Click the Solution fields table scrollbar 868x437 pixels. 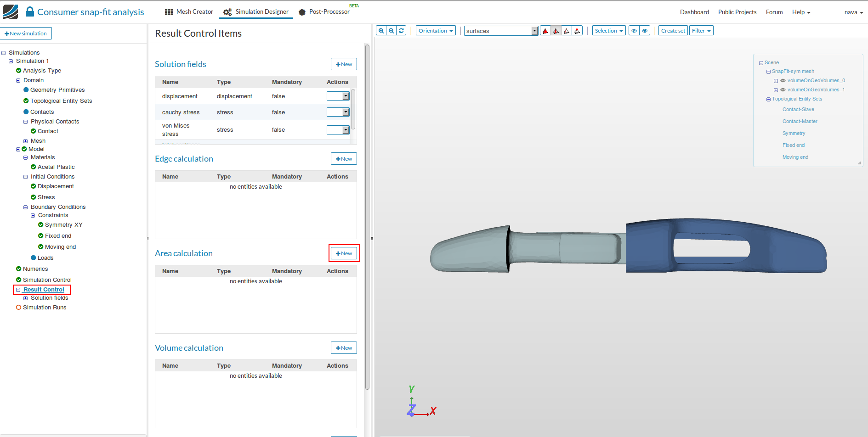click(353, 109)
